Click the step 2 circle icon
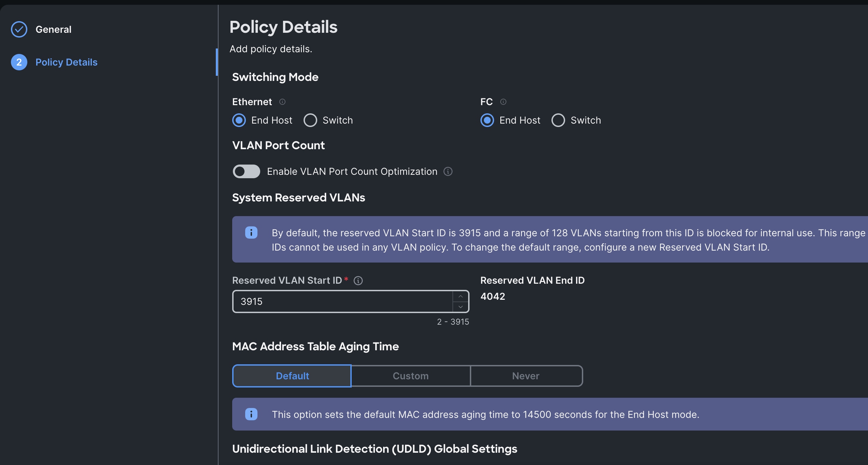868x465 pixels. click(x=19, y=62)
